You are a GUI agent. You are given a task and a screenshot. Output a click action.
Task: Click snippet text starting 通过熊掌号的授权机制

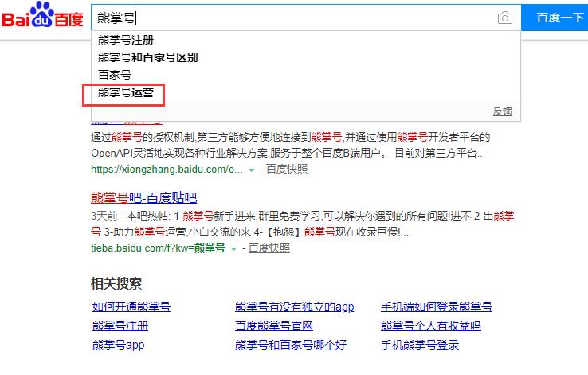tap(291, 145)
